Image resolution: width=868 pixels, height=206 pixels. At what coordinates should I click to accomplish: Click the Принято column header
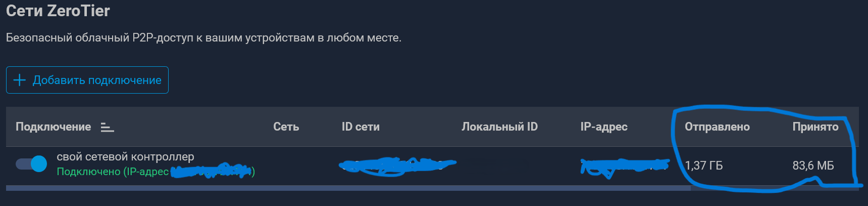pyautogui.click(x=815, y=127)
